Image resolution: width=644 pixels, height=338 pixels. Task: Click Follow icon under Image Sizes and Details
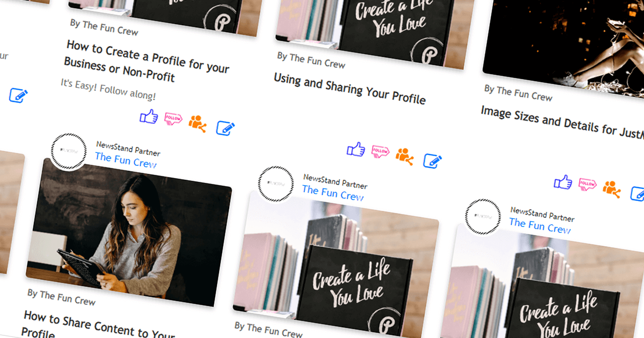[588, 185]
